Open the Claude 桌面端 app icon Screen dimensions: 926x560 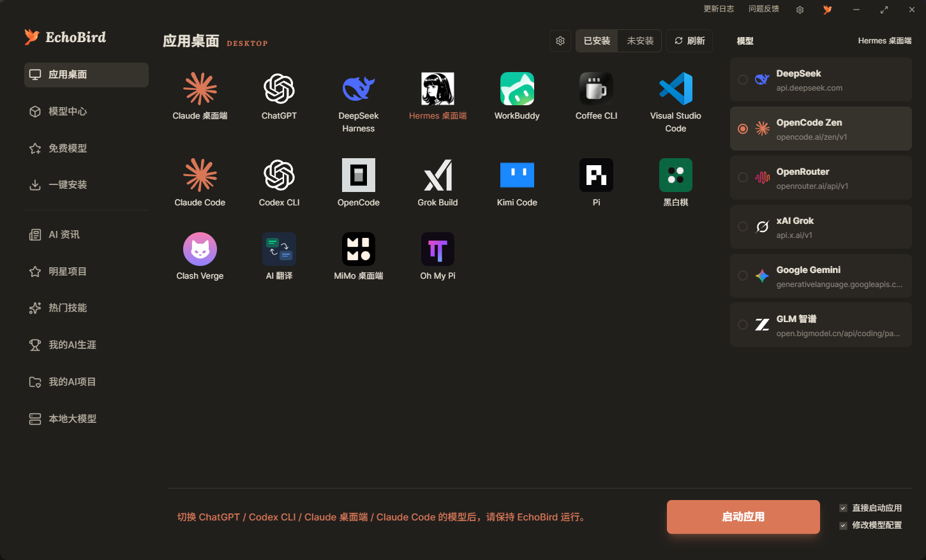[x=200, y=89]
